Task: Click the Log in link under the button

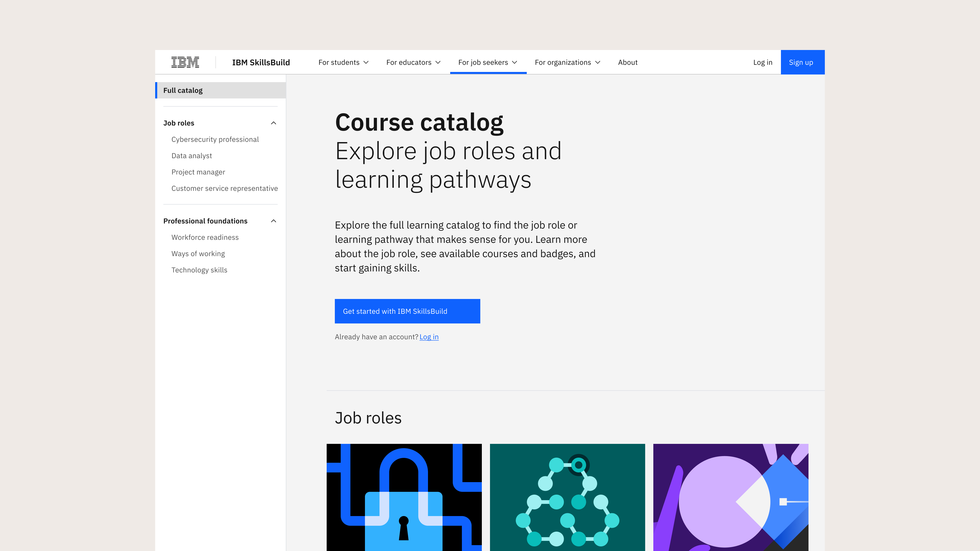Action: click(429, 337)
